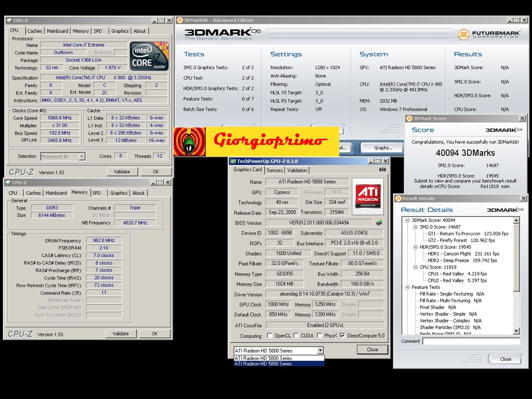Screen dimensions: 532x399
Task: Click the GPU Clock 1000 MHz field
Action: coord(278,304)
